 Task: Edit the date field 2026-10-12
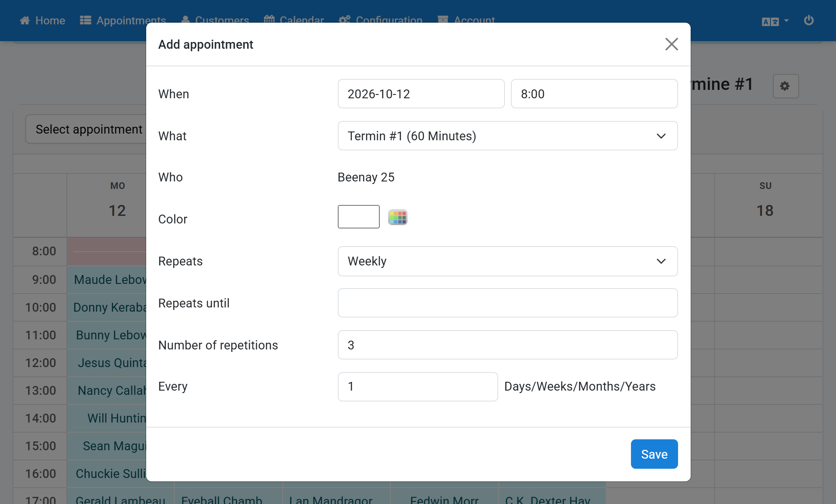[x=421, y=94]
